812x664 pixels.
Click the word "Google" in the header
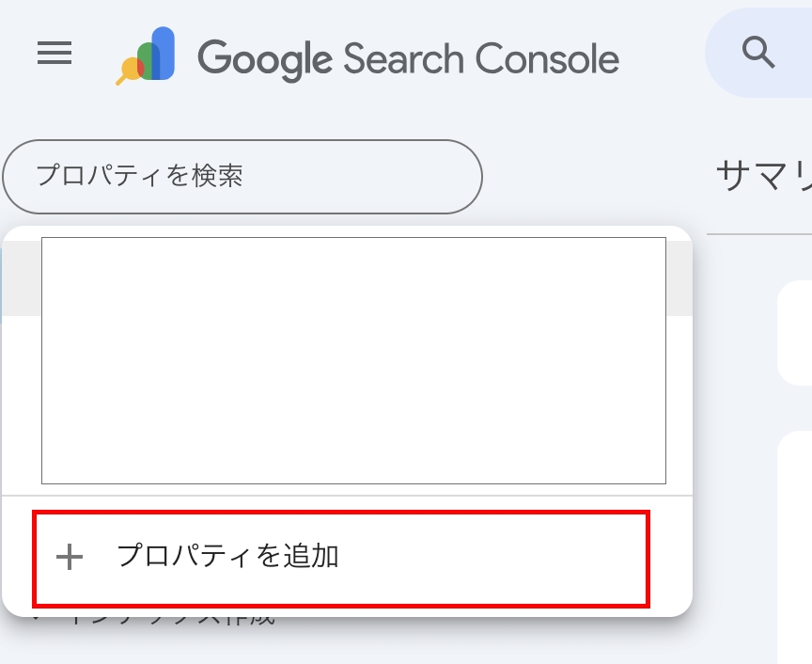point(264,58)
